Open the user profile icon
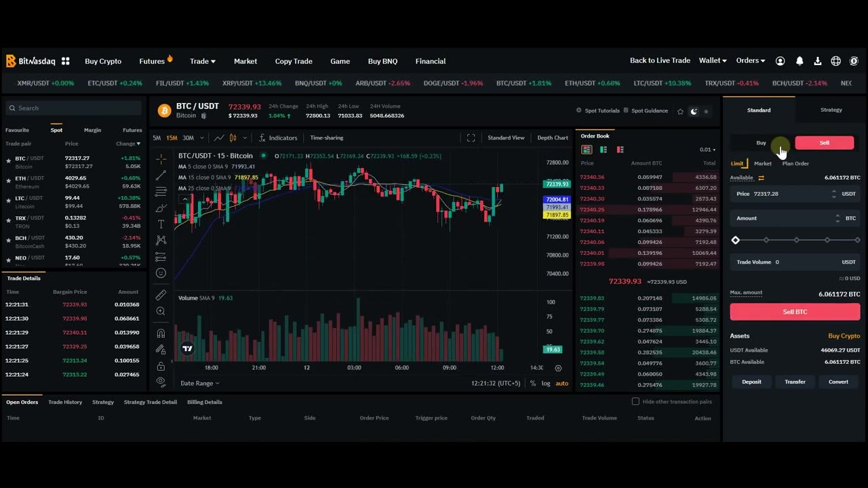The image size is (868, 488). 780,61
